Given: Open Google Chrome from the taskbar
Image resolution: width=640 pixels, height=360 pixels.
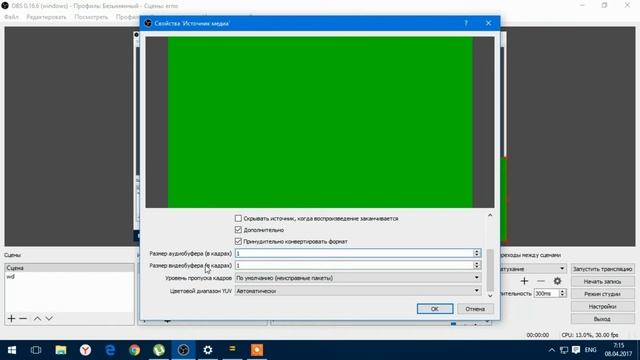Looking at the screenshot, I should (x=134, y=350).
